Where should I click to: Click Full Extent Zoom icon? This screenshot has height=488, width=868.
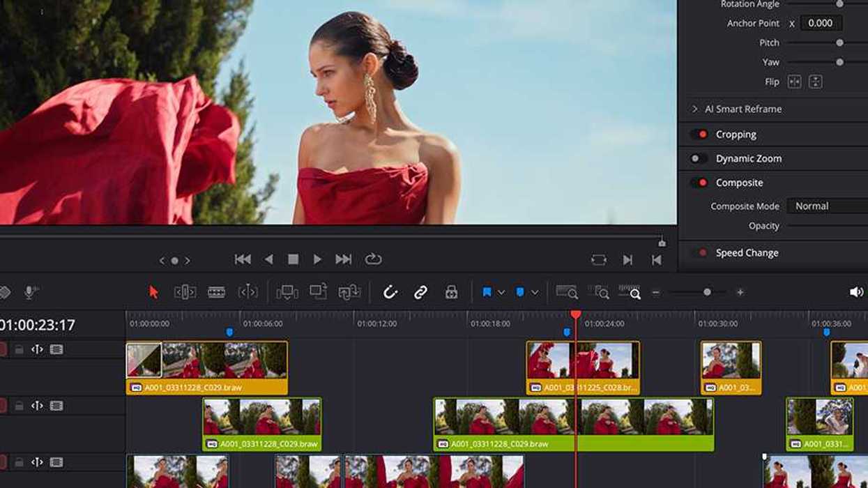pos(567,292)
